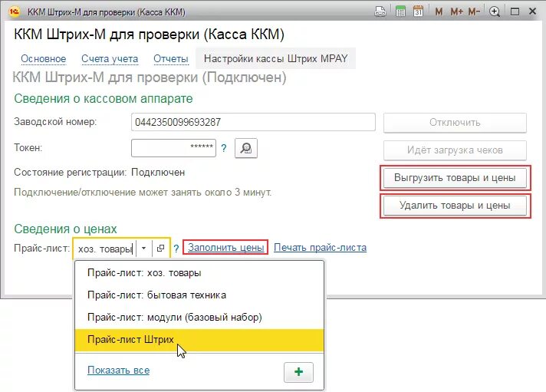Click Удалить товары и цены button

pos(455,206)
